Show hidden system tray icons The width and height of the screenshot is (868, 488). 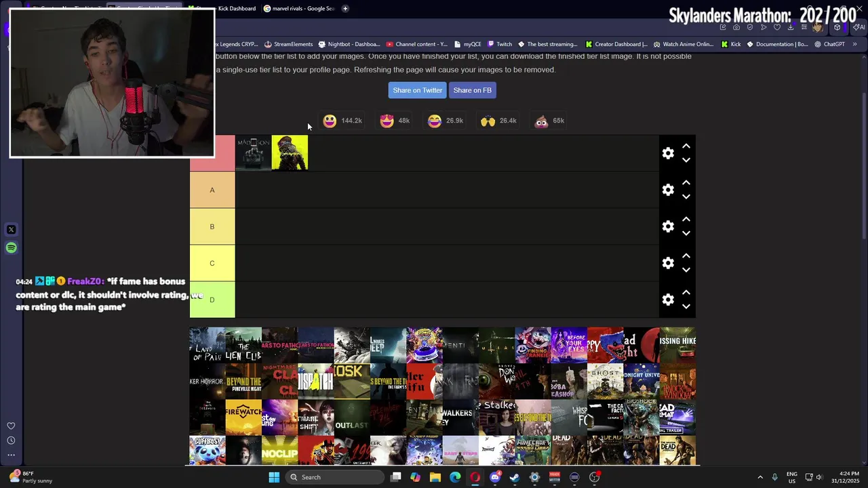pyautogui.click(x=760, y=477)
